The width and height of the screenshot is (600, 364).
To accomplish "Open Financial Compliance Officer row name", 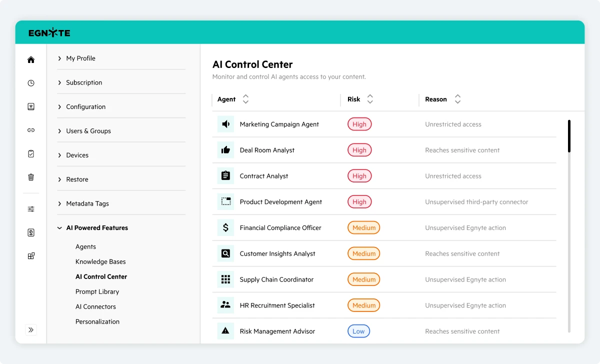I will point(280,227).
